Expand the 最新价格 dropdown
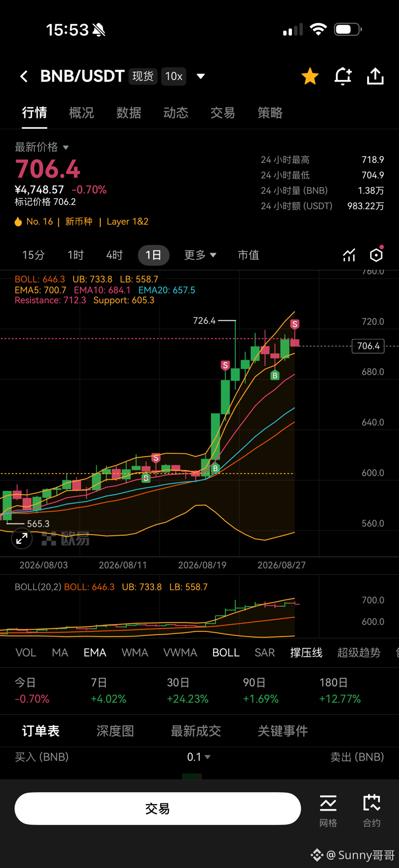 (42, 147)
